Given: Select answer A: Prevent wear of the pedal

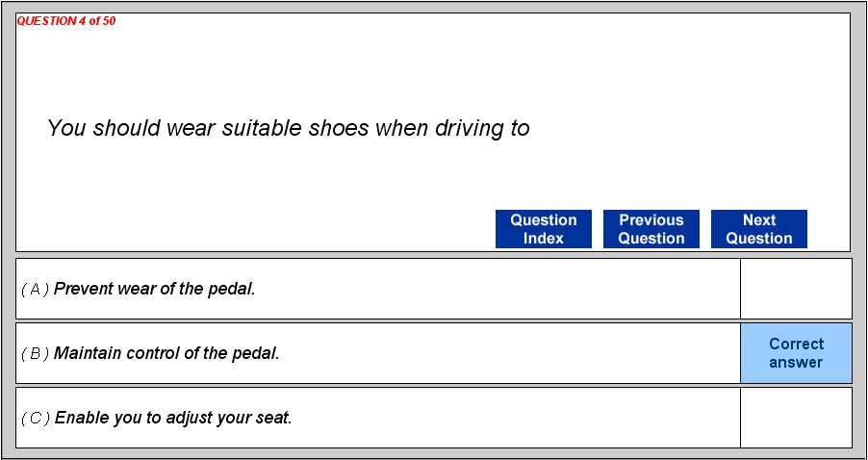Looking at the screenshot, I should (x=155, y=289).
